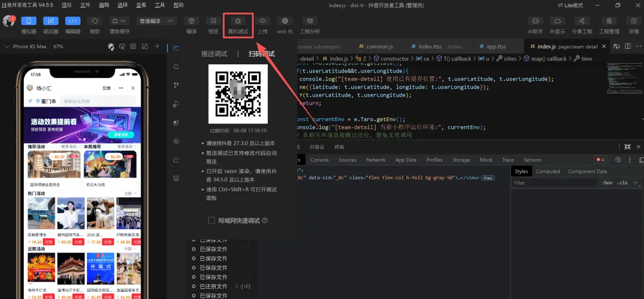Click the flex badge in elements tree
This screenshot has width=644, height=299.
coord(488,178)
